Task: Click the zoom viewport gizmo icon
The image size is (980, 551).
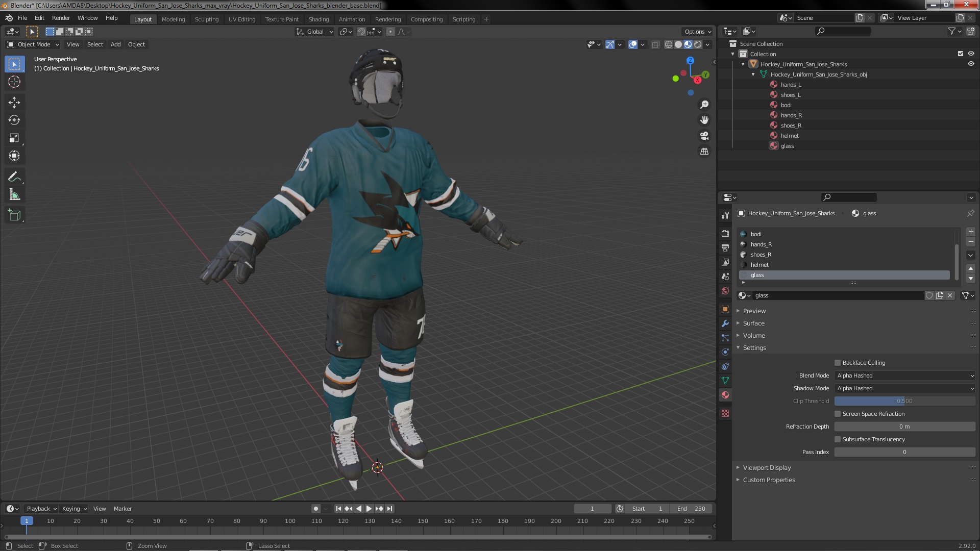Action: click(x=704, y=105)
